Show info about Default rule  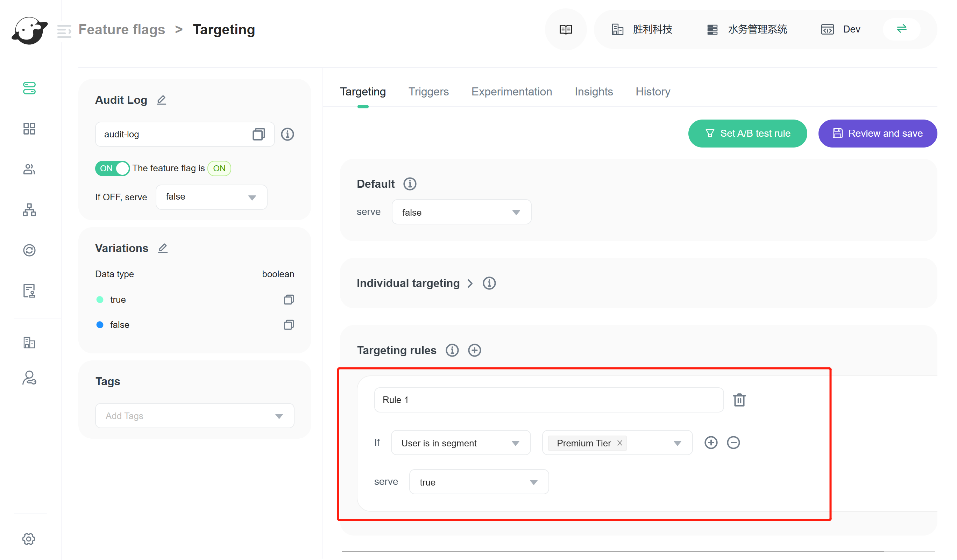point(410,184)
